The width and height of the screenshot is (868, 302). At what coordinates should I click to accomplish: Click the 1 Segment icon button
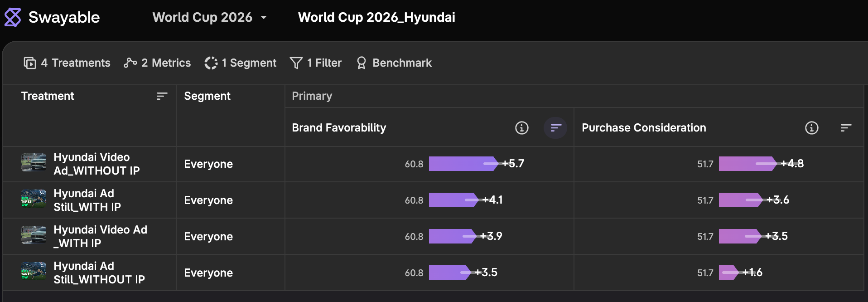tap(211, 63)
